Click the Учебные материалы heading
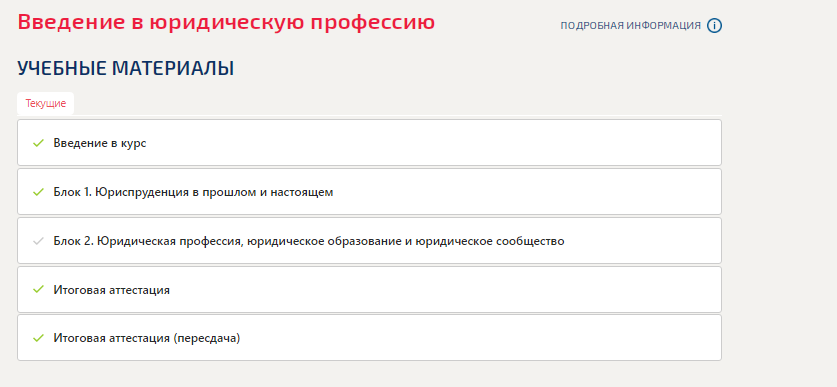This screenshot has height=387, width=837. (x=125, y=68)
